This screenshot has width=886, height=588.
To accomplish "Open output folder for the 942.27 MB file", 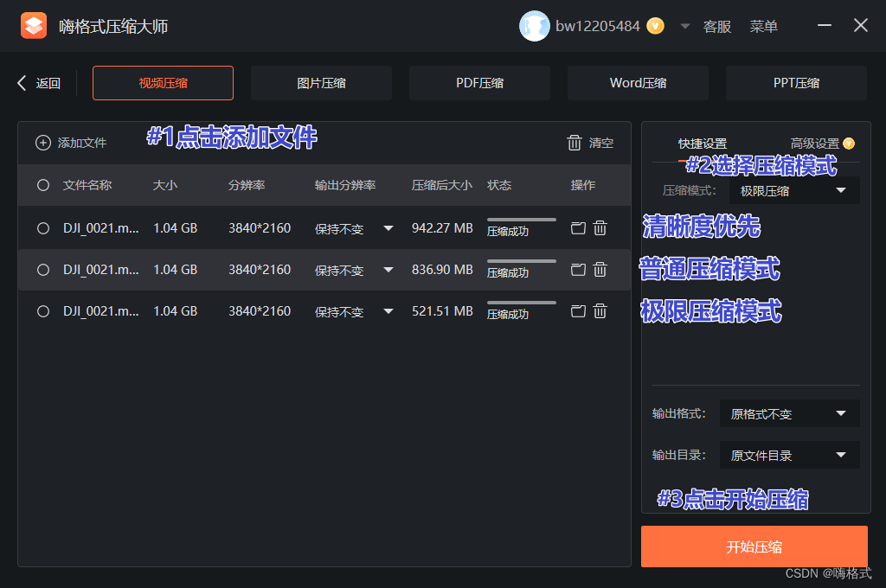I will pyautogui.click(x=578, y=228).
